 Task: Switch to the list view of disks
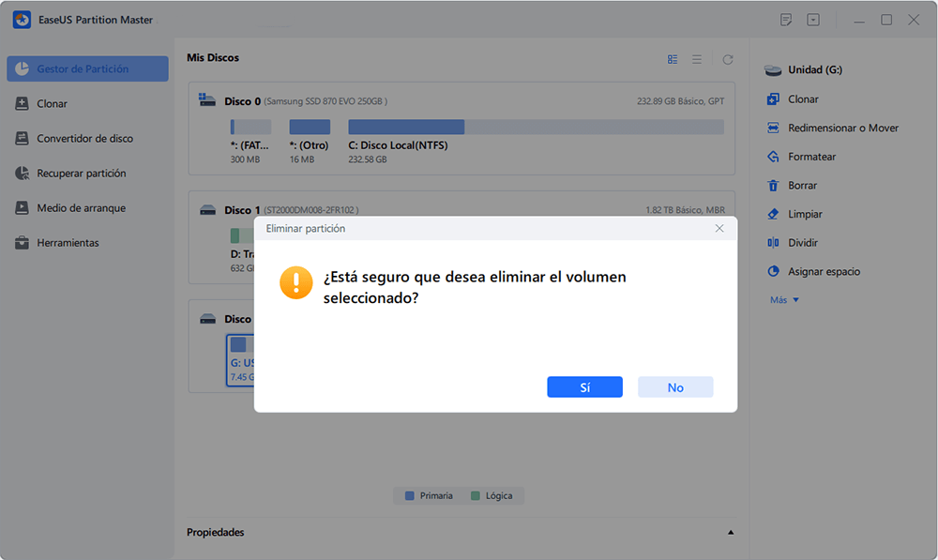click(697, 59)
